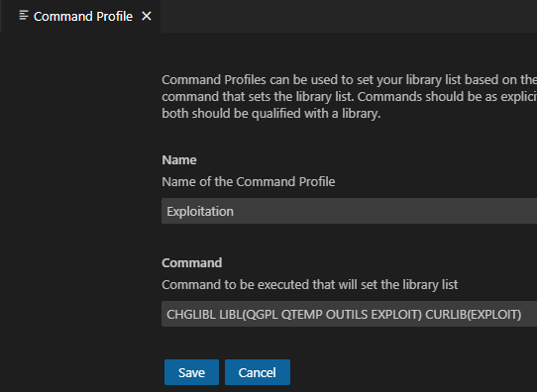Save the command profile
537x392 pixels.
[x=191, y=372]
